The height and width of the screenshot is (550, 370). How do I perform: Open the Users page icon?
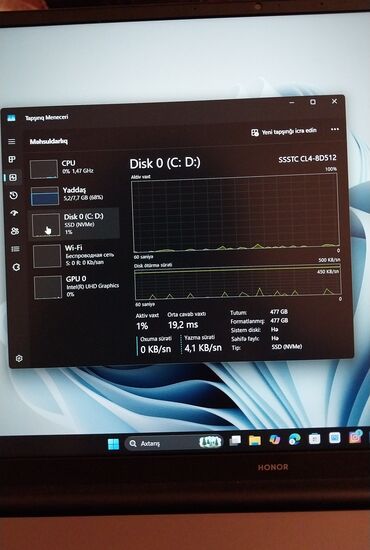click(15, 231)
